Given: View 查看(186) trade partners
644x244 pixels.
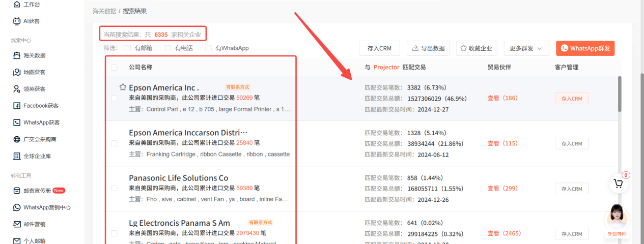Looking at the screenshot, I should tap(502, 98).
